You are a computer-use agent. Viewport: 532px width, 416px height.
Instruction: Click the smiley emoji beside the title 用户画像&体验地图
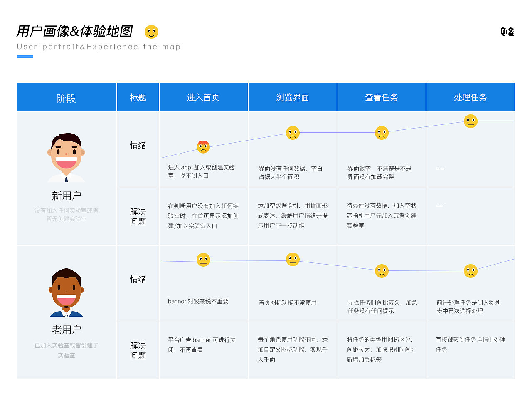click(x=151, y=32)
